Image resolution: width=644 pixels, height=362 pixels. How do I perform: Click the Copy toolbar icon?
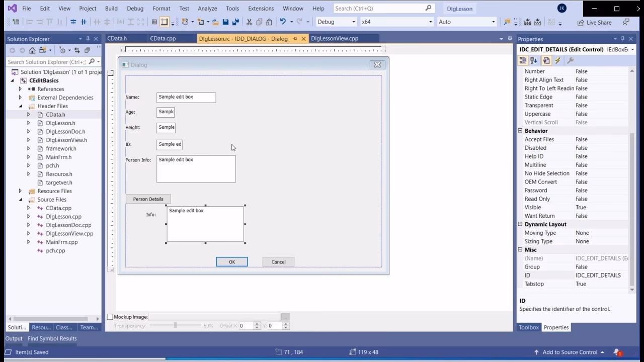point(259,22)
